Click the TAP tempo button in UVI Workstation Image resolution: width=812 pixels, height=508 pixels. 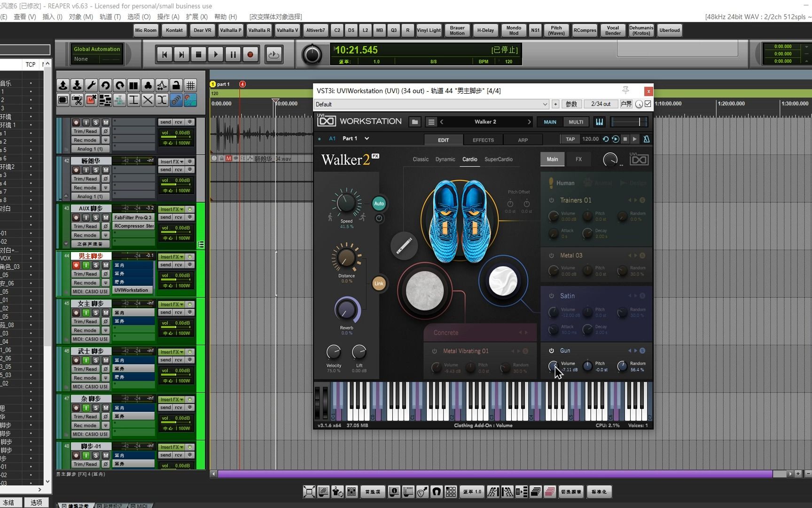tap(570, 139)
